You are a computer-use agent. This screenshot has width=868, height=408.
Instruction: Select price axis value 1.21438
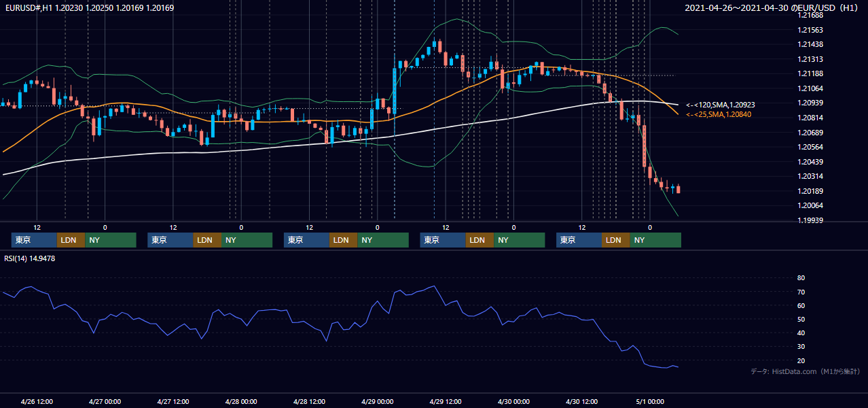click(810, 44)
